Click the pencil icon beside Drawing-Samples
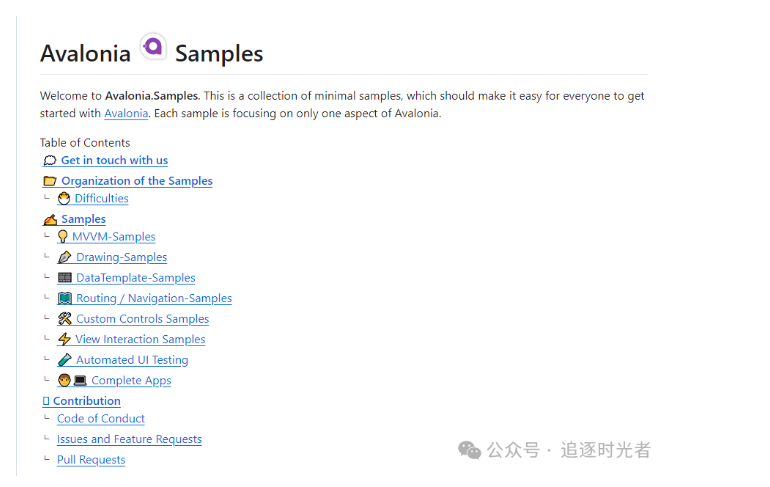The width and height of the screenshot is (770, 487). tap(65, 257)
